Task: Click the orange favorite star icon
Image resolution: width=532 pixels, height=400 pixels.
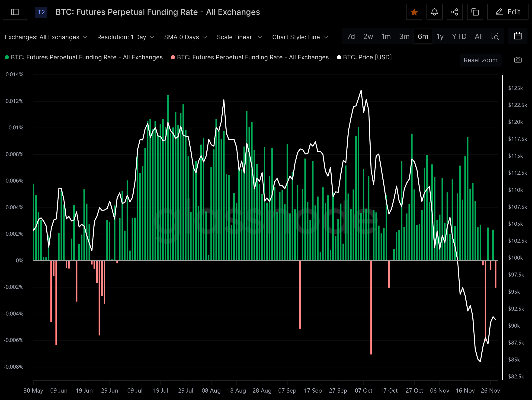Action: tap(414, 12)
